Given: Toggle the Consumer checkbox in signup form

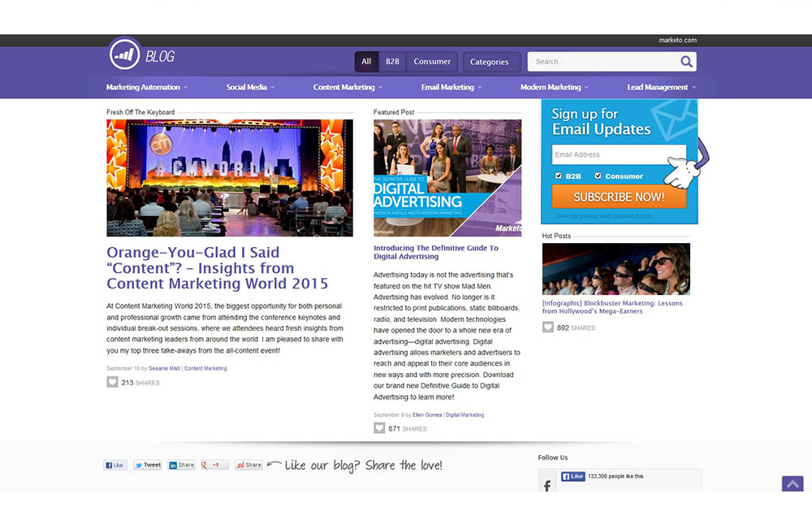Looking at the screenshot, I should point(598,176).
